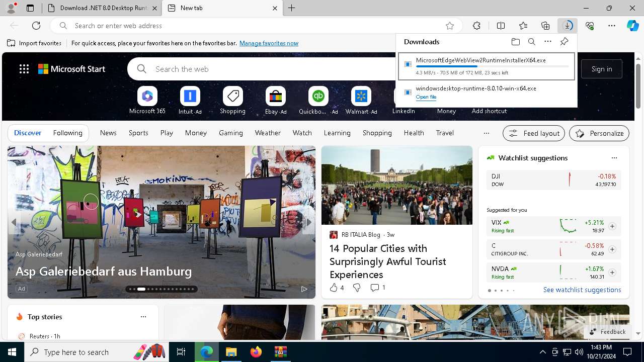644x362 pixels.
Task: Select the News category
Action: point(108,133)
